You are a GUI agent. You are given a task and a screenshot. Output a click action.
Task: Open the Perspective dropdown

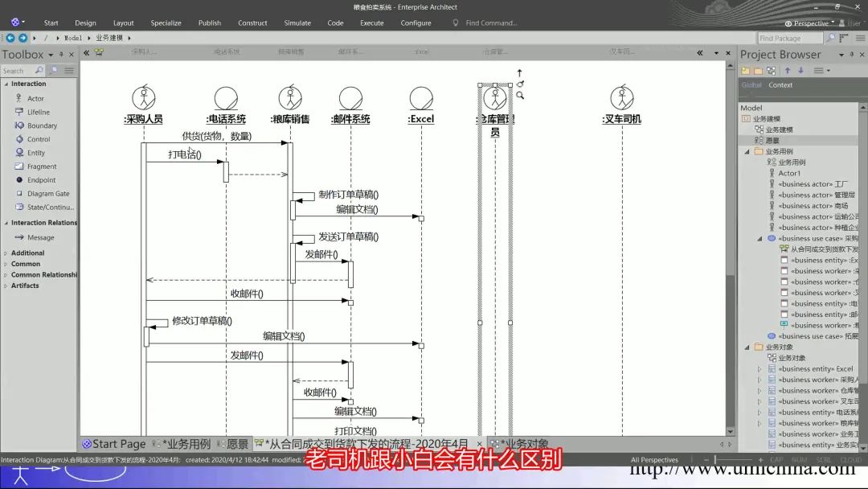coord(810,23)
